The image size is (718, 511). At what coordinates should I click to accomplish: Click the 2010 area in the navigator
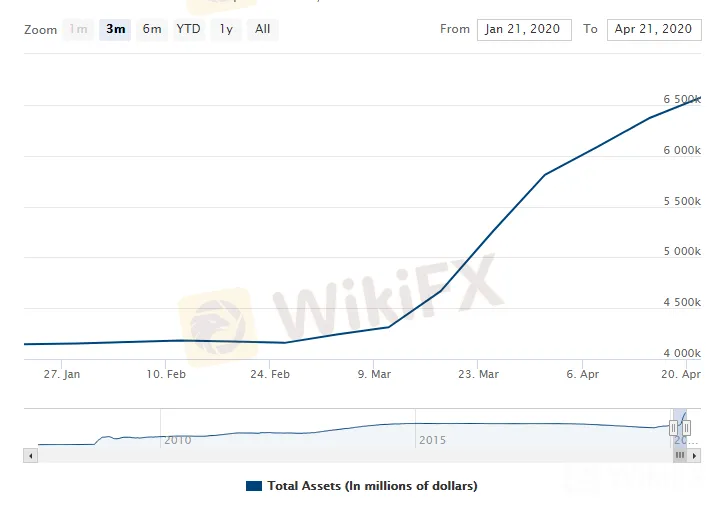pyautogui.click(x=177, y=440)
